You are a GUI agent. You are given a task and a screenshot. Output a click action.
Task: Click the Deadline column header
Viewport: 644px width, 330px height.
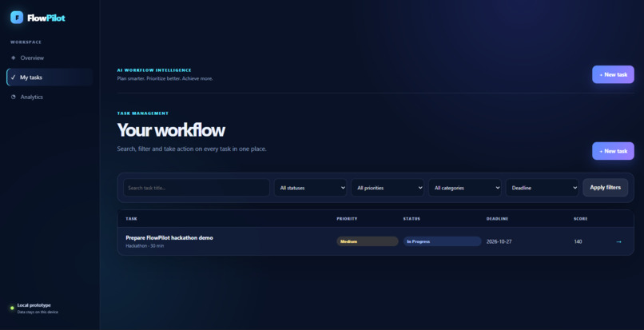[x=497, y=219]
